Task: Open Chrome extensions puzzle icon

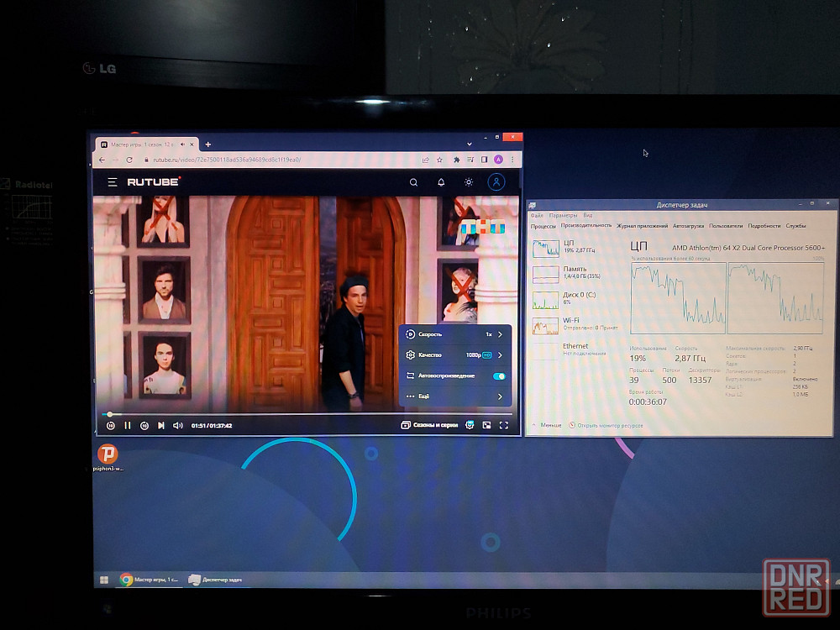Action: click(456, 160)
